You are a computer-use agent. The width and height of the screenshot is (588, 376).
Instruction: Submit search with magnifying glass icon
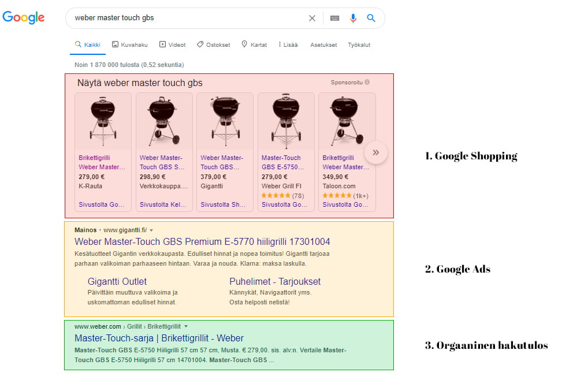click(x=371, y=18)
